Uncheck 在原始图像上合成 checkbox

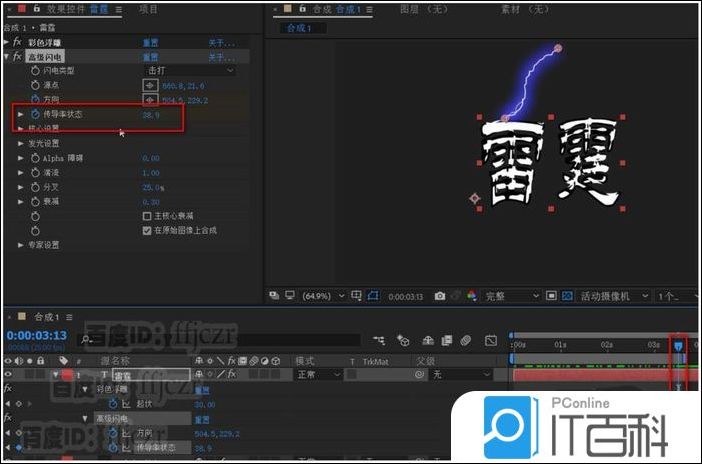click(x=147, y=230)
